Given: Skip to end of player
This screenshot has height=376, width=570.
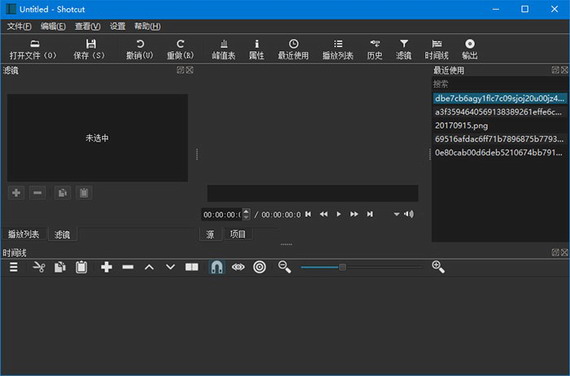Looking at the screenshot, I should (370, 214).
